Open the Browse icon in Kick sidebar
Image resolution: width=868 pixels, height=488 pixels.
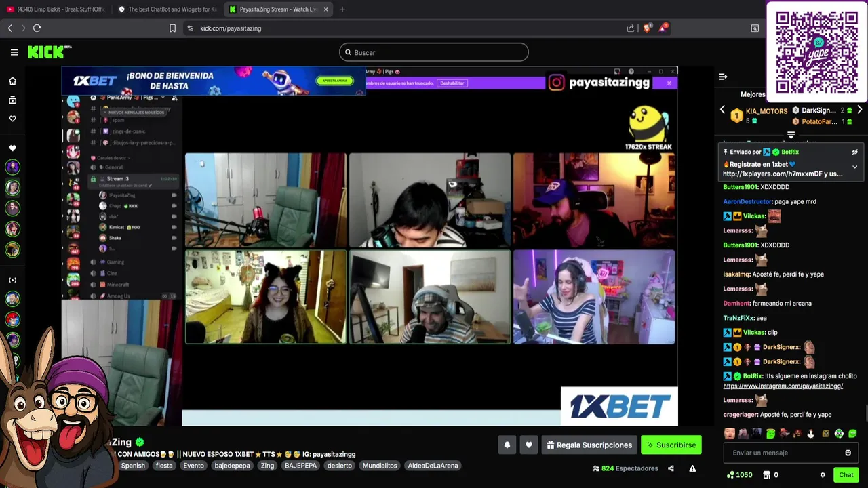point(12,100)
